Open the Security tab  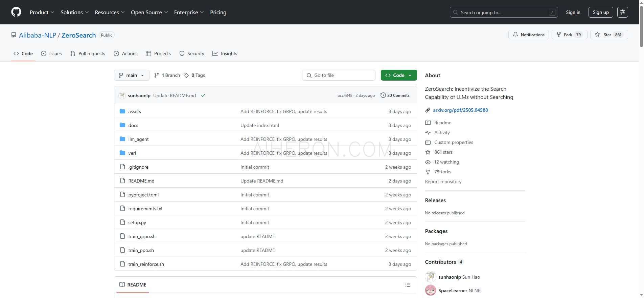point(192,54)
